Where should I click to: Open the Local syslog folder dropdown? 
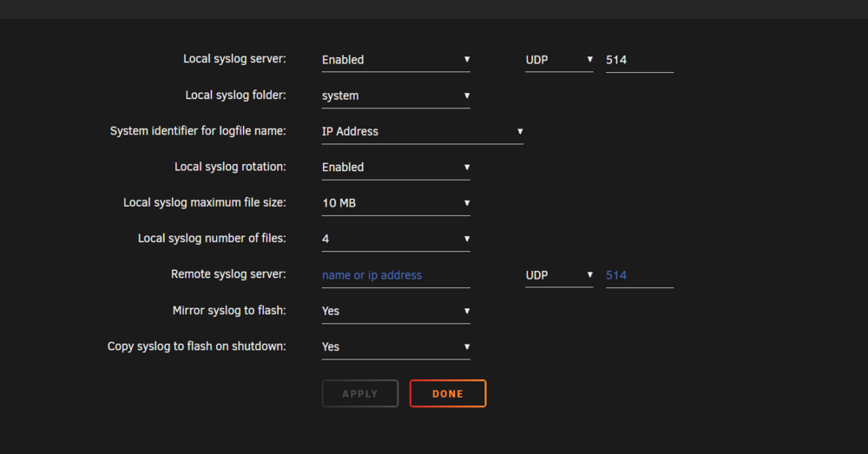pyautogui.click(x=396, y=95)
